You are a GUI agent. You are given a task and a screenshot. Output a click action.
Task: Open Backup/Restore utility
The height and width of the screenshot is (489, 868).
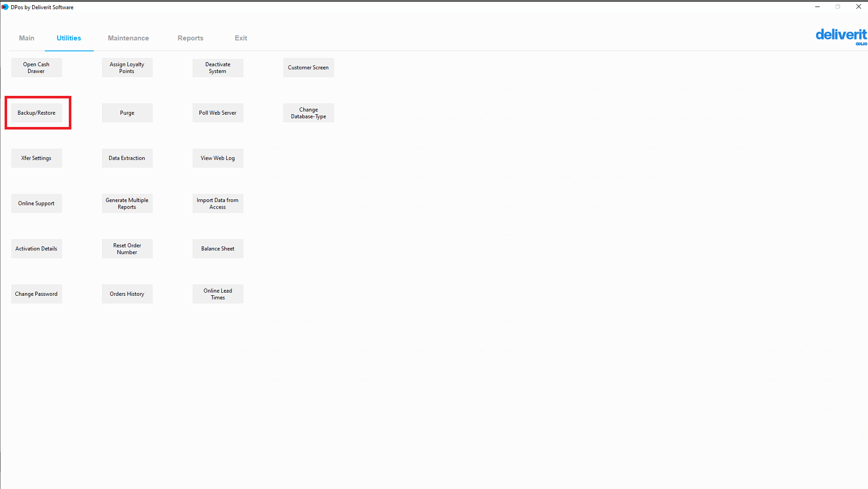37,113
